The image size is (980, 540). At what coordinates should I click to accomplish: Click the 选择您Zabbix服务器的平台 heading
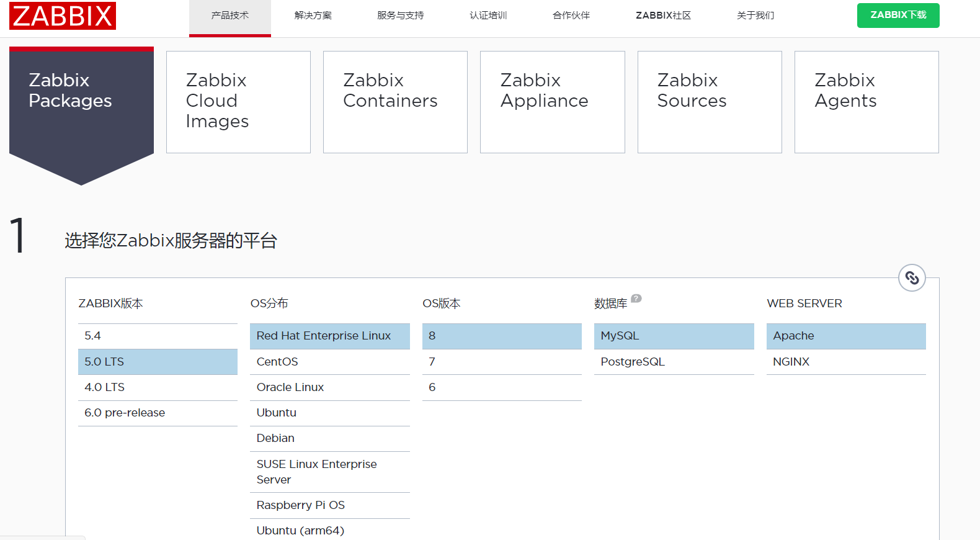click(x=171, y=240)
